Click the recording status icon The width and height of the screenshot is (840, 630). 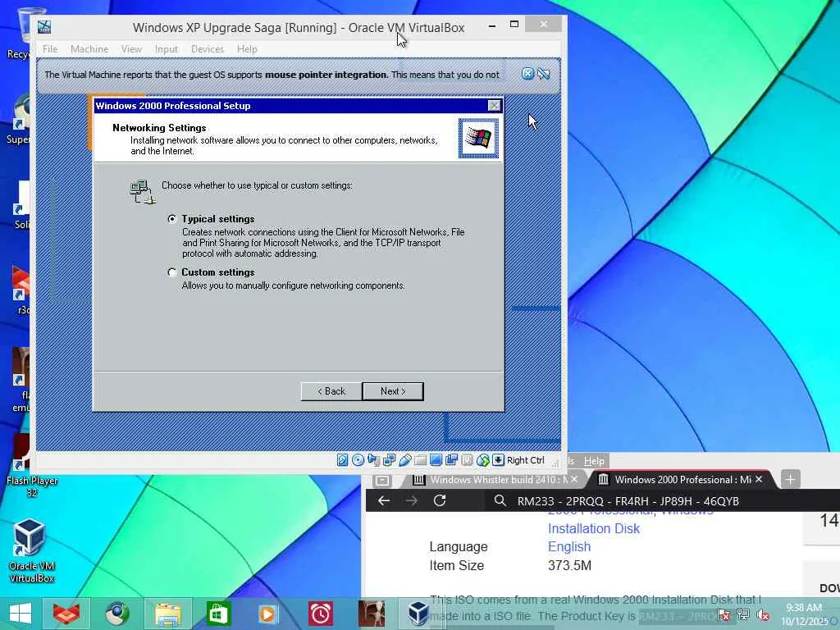click(467, 459)
